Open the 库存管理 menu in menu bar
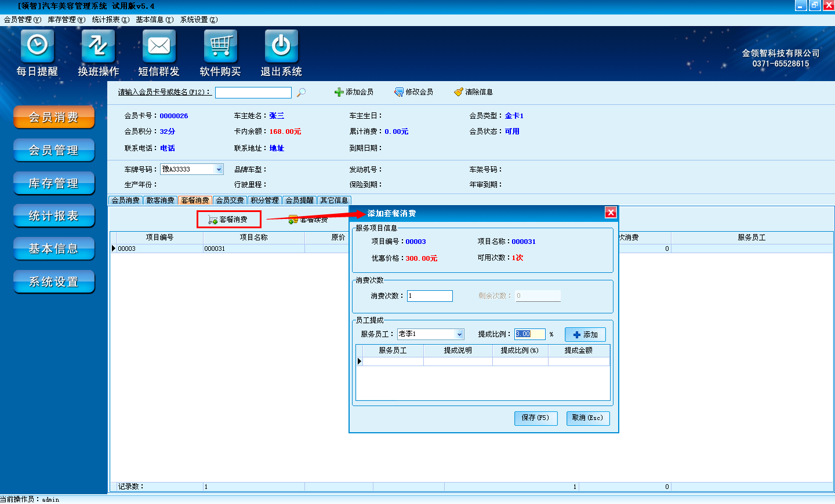This screenshot has width=835, height=504. pyautogui.click(x=66, y=20)
